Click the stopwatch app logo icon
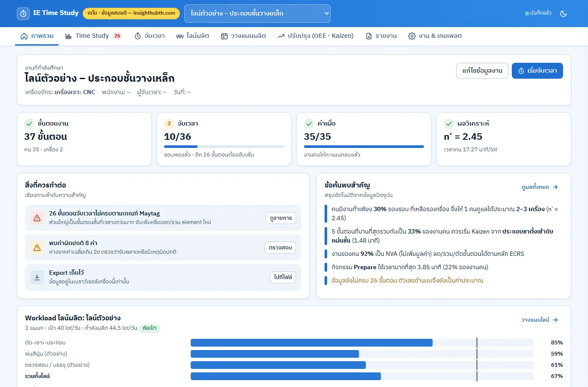The image size is (588, 387). tap(23, 13)
